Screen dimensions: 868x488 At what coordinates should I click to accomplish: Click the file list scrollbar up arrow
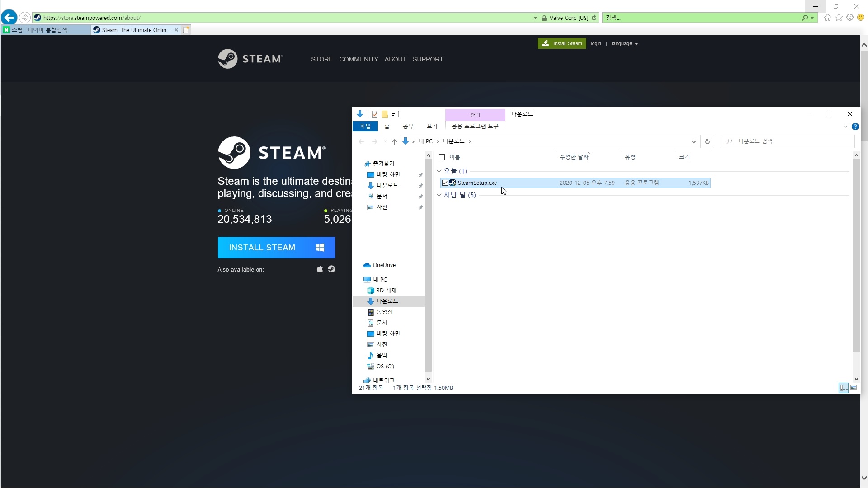click(856, 156)
